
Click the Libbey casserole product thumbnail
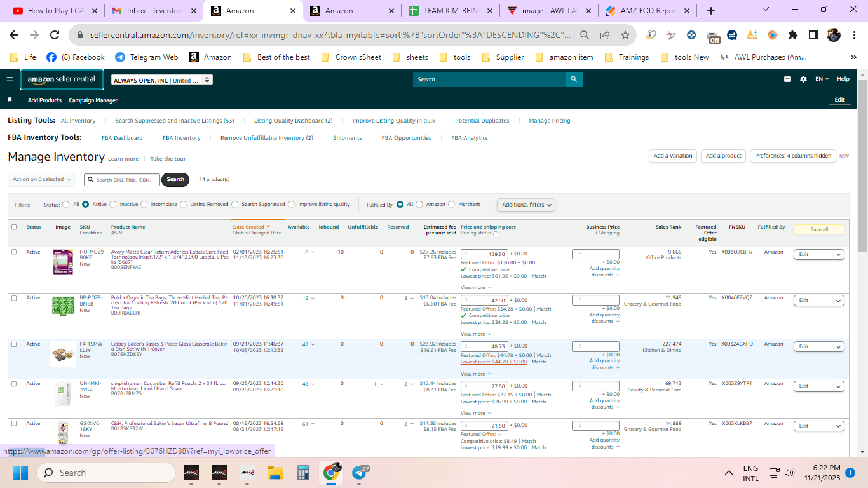[63, 353]
